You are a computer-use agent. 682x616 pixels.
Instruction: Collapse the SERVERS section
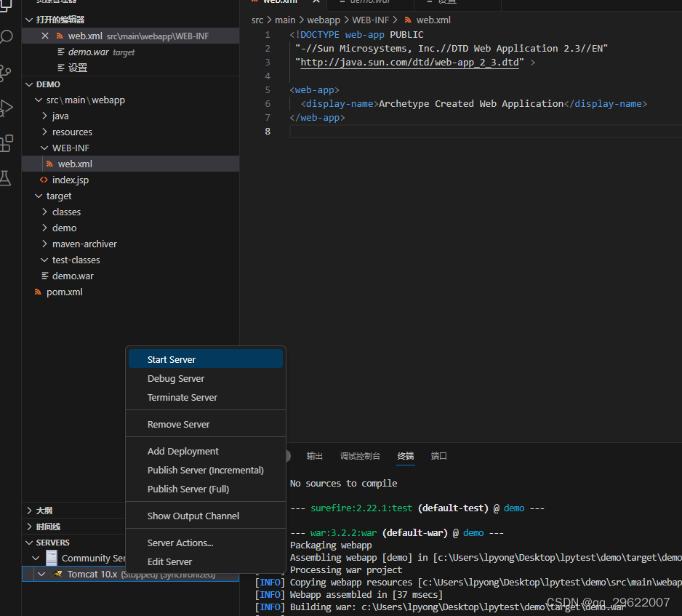click(30, 543)
